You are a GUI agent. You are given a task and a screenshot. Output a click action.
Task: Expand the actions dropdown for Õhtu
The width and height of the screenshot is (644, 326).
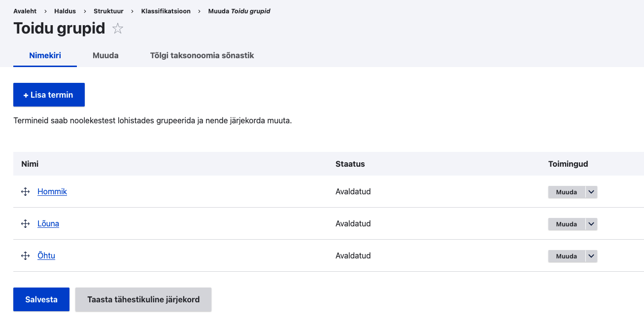pyautogui.click(x=592, y=256)
